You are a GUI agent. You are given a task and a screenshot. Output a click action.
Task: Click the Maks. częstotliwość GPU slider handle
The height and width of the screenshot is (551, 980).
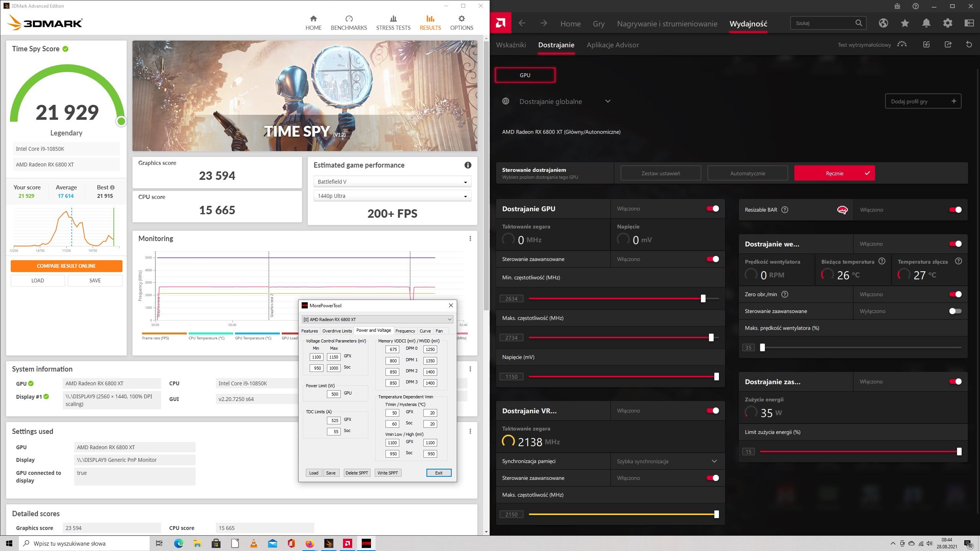(x=711, y=337)
